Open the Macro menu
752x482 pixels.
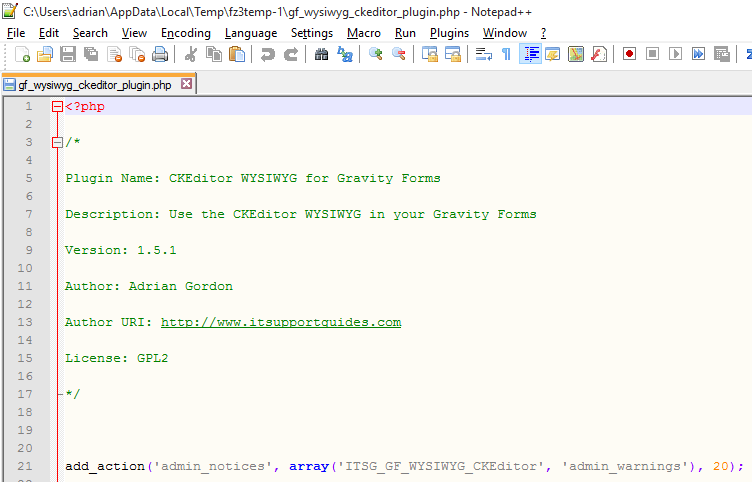pos(364,33)
